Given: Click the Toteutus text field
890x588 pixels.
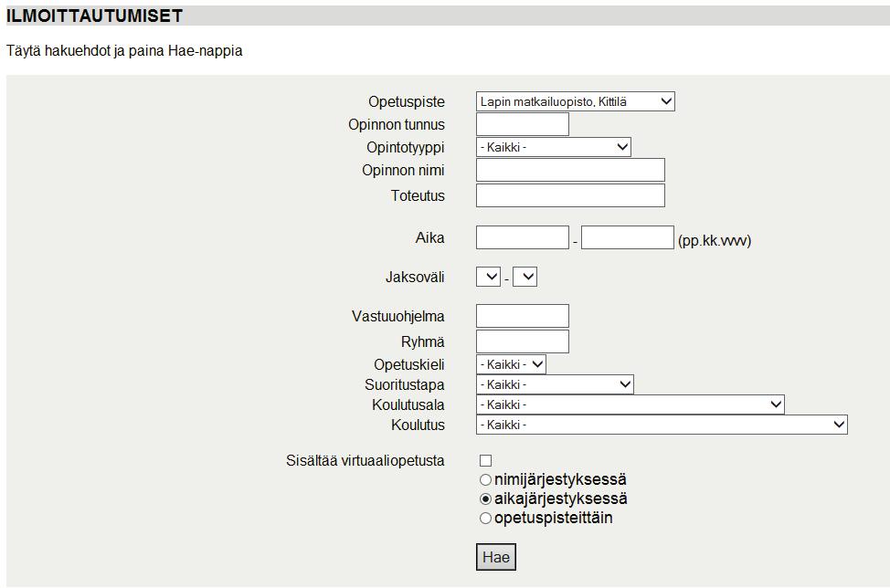Looking at the screenshot, I should [570, 195].
